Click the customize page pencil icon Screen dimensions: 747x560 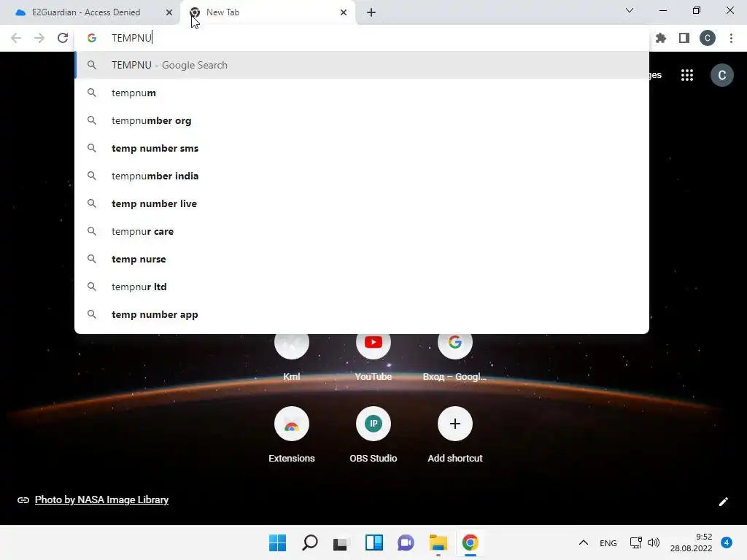723,502
